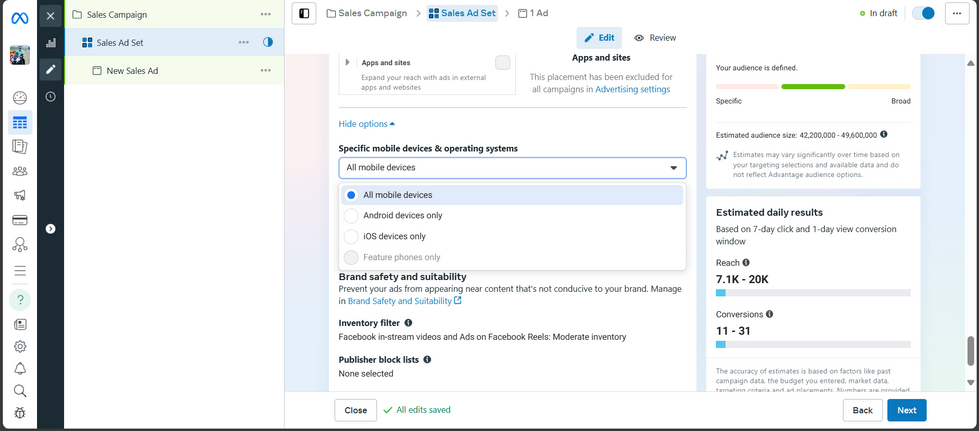This screenshot has width=979, height=431.
Task: Show Reach info icon
Action: 746,263
